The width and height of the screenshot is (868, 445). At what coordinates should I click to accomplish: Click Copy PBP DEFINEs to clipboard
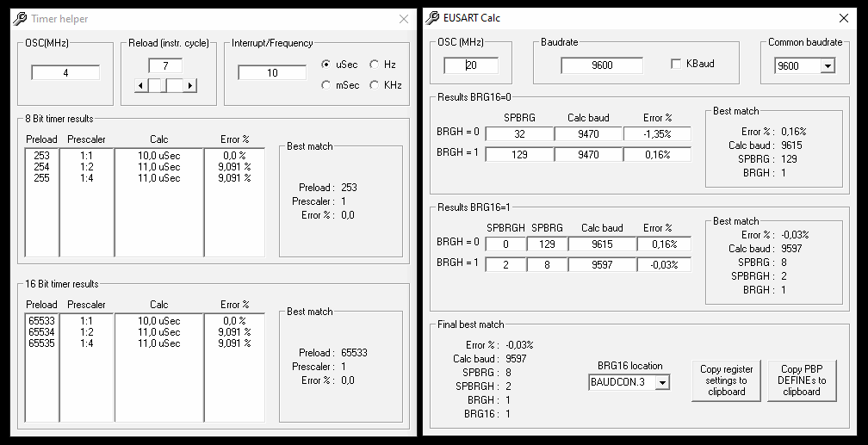(802, 380)
